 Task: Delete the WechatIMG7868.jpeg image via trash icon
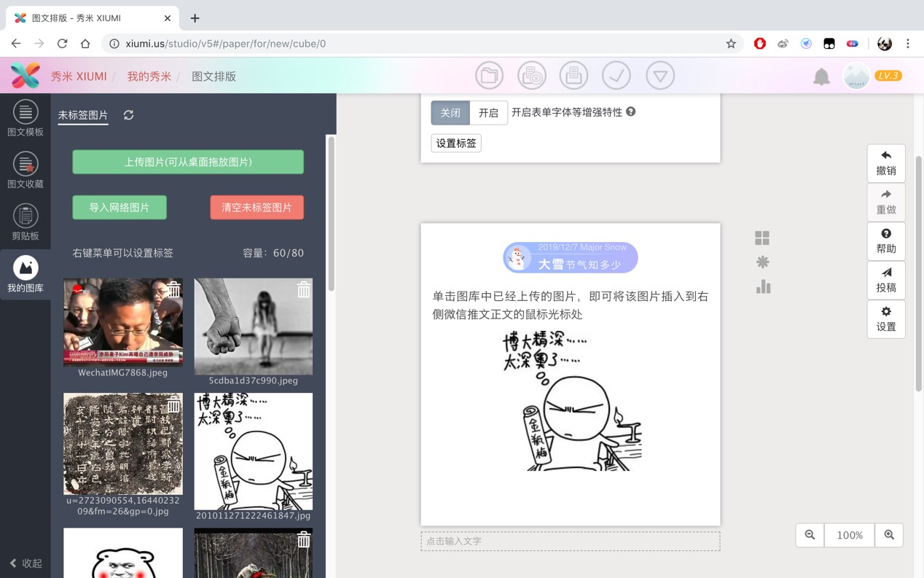(173, 289)
